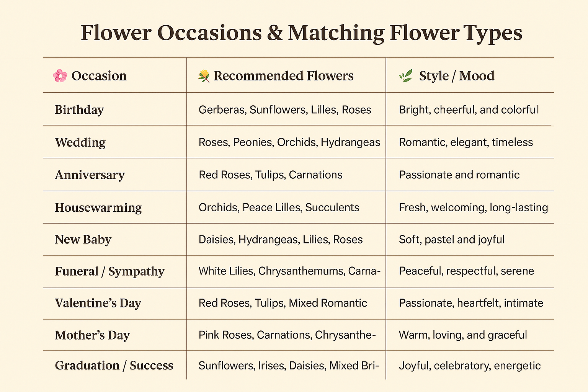Select the Recommended Flowers column header
Screen dimensions: 588x392
(283, 76)
